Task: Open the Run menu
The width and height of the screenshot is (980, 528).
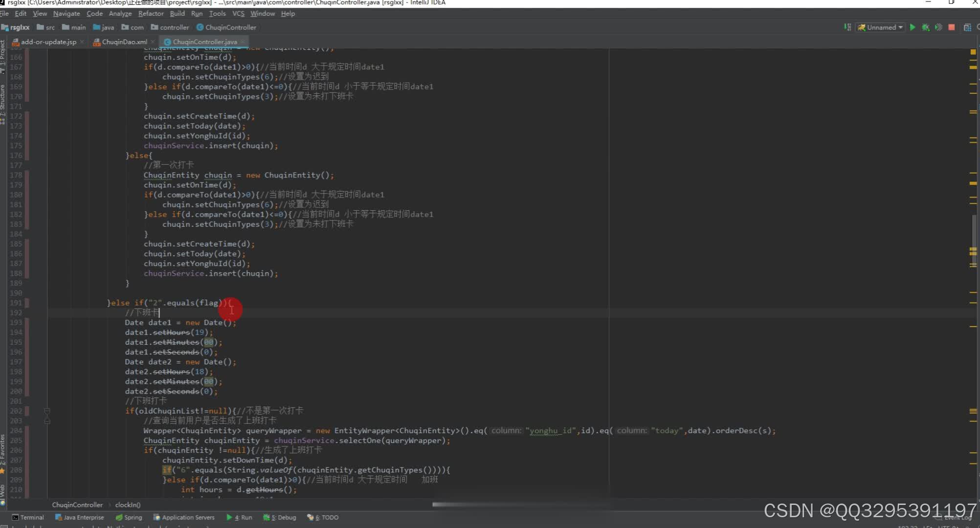Action: click(x=197, y=14)
